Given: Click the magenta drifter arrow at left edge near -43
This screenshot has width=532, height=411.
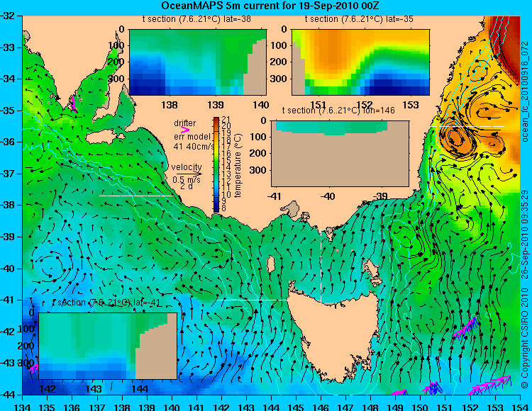Looking at the screenshot, I should click(34, 368).
